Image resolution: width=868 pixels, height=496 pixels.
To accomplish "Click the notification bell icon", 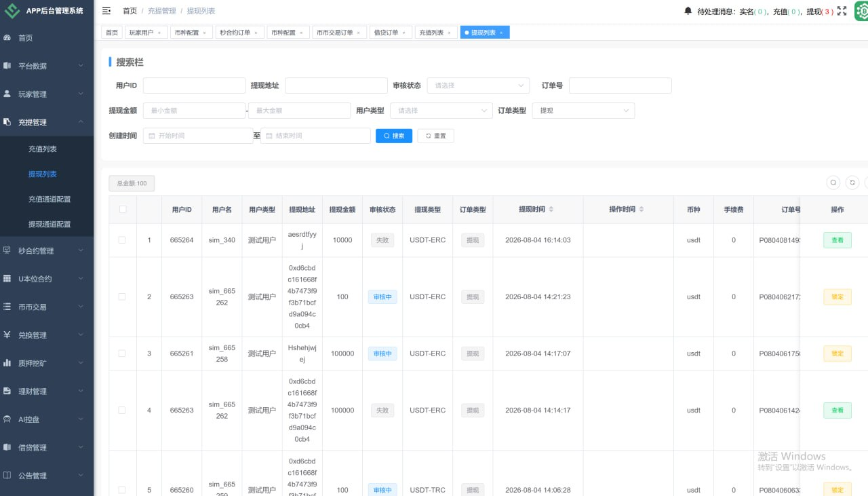I will pos(688,11).
